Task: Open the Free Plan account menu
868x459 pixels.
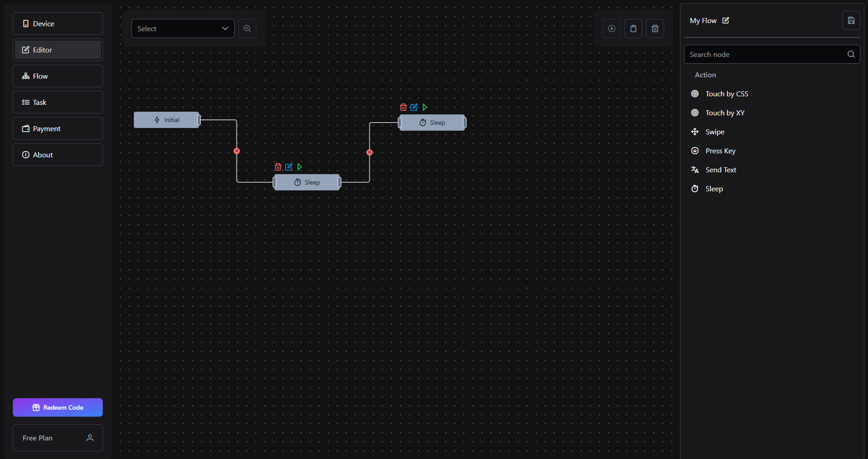Action: 58,438
